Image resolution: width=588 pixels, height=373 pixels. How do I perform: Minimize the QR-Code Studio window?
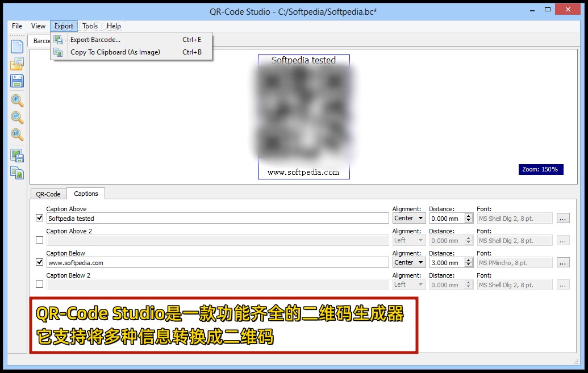532,10
